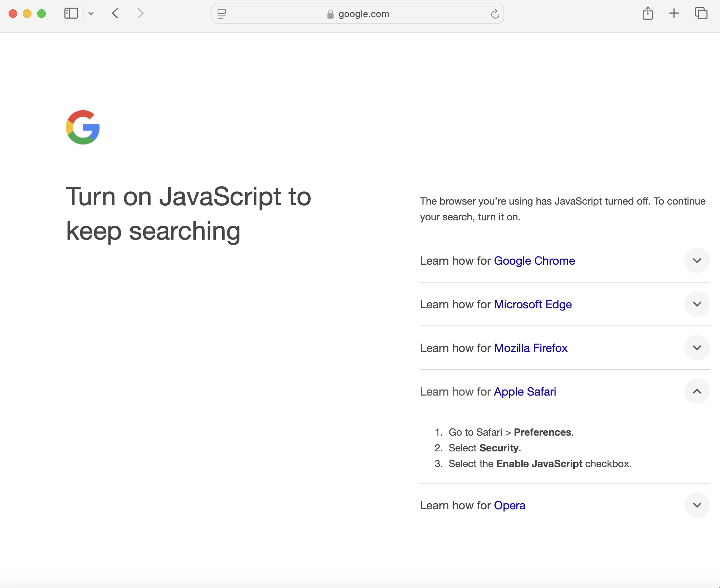
Task: Click the google.com address field
Action: [363, 14]
